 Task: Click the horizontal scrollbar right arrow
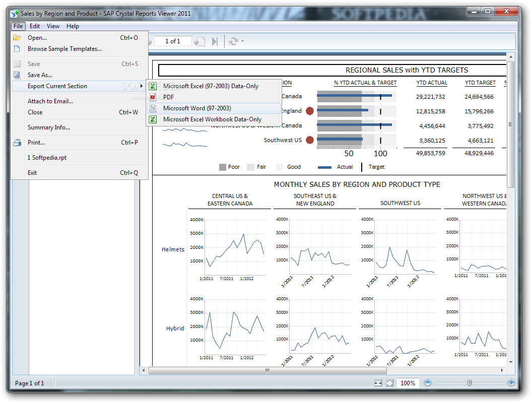[502, 370]
